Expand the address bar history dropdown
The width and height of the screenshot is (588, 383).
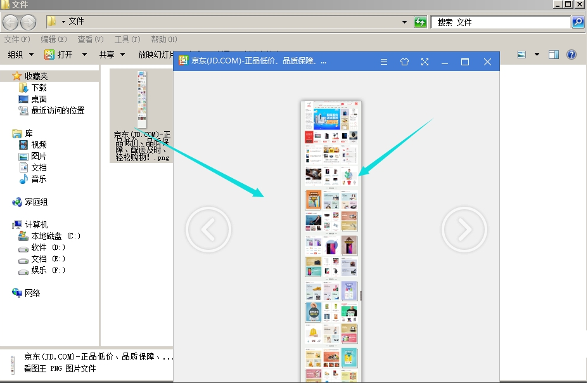[405, 22]
